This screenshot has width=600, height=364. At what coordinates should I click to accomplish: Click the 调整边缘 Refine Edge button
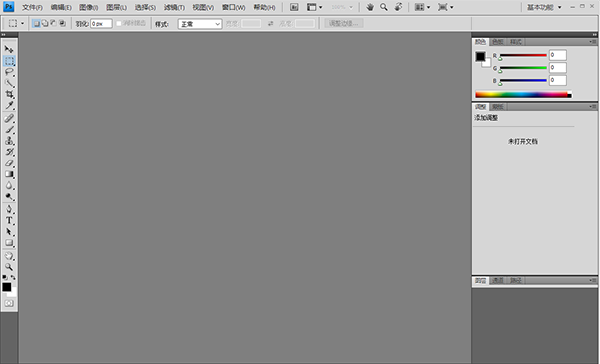(x=344, y=23)
